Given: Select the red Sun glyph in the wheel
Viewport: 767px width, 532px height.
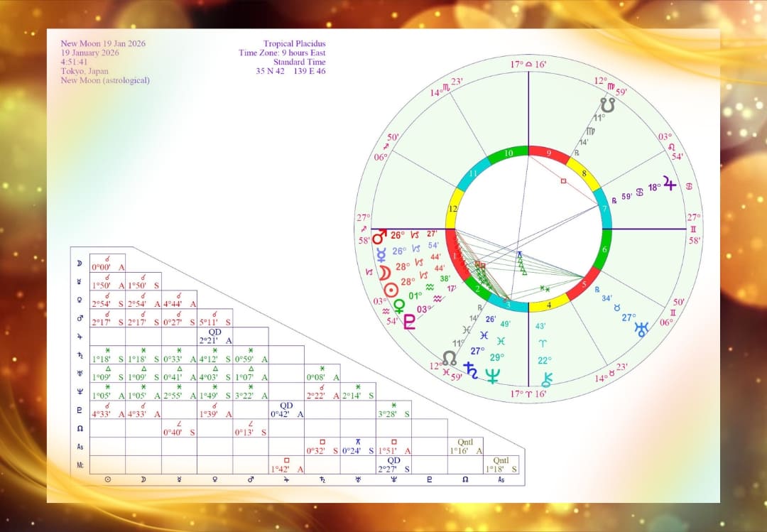Looking at the screenshot, I should click(390, 290).
